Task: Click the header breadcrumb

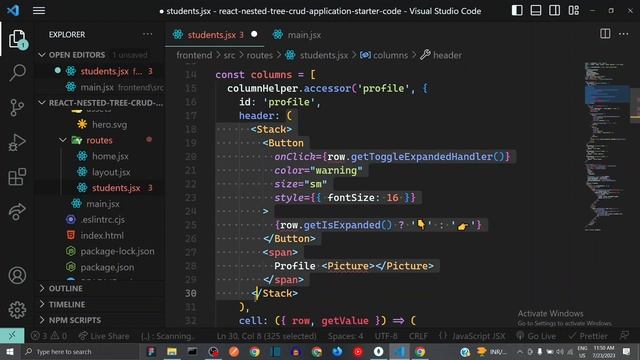Action: [x=441, y=55]
